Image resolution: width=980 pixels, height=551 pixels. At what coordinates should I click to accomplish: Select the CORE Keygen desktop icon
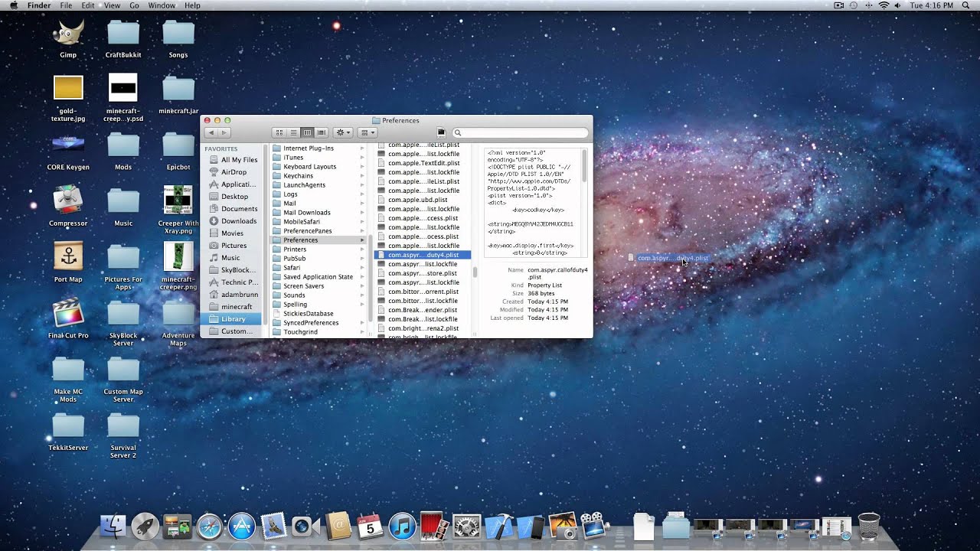pyautogui.click(x=68, y=145)
